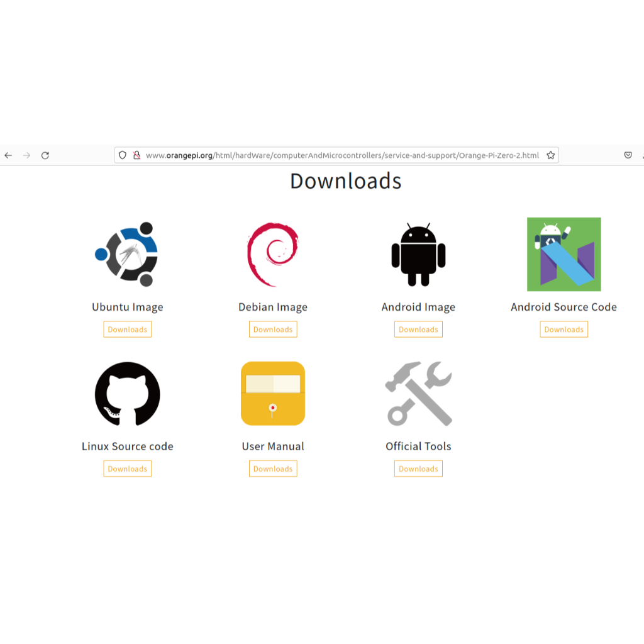Go back using the browser back arrow

coord(8,155)
